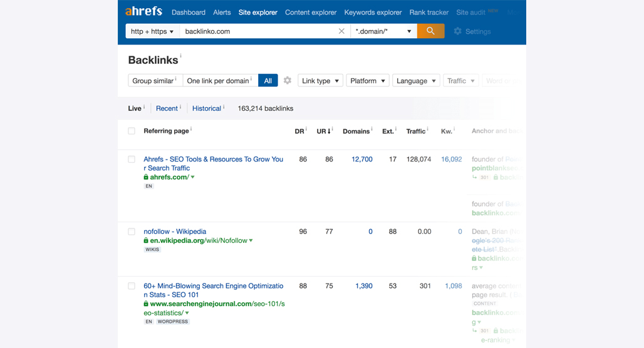Switch to the Historical backlinks tab

pyautogui.click(x=207, y=108)
